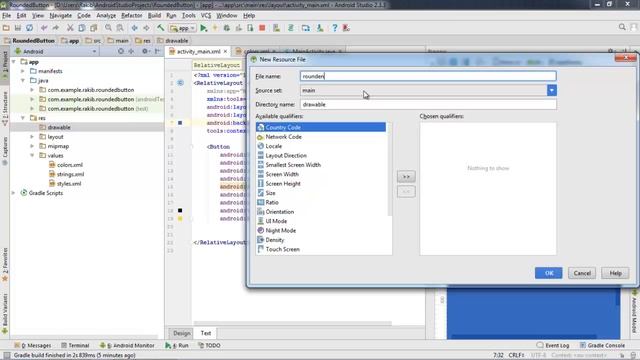Click the Open folder toolbar icon
The width and height of the screenshot is (640, 360).
click(x=6, y=28)
